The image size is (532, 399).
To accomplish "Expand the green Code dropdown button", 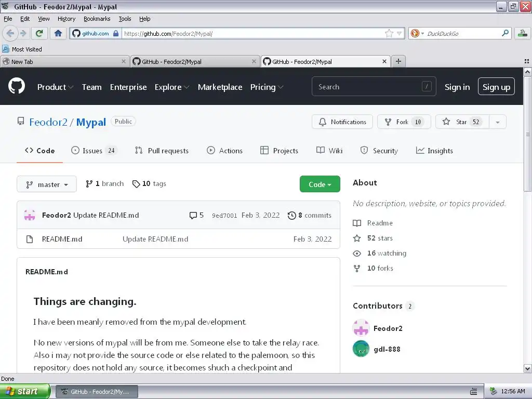I will coord(320,184).
